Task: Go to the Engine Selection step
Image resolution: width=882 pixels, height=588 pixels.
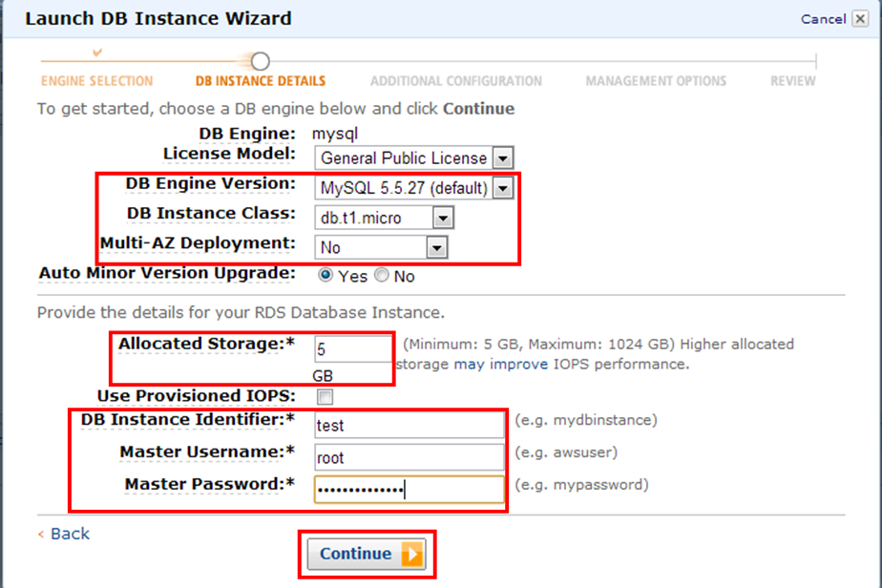Action: [x=96, y=81]
